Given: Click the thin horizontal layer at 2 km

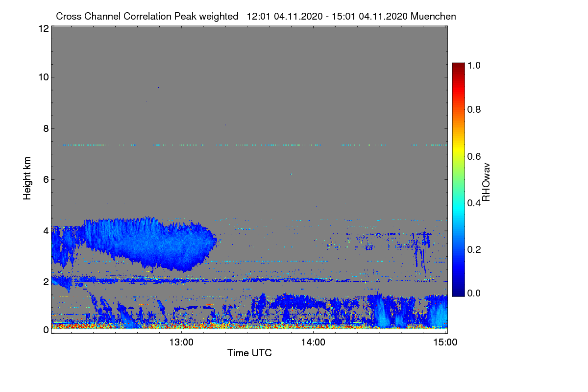Looking at the screenshot, I should click(x=250, y=280).
